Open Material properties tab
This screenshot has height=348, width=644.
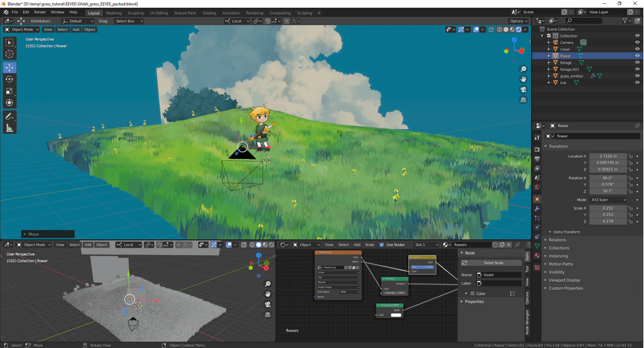pos(537,256)
